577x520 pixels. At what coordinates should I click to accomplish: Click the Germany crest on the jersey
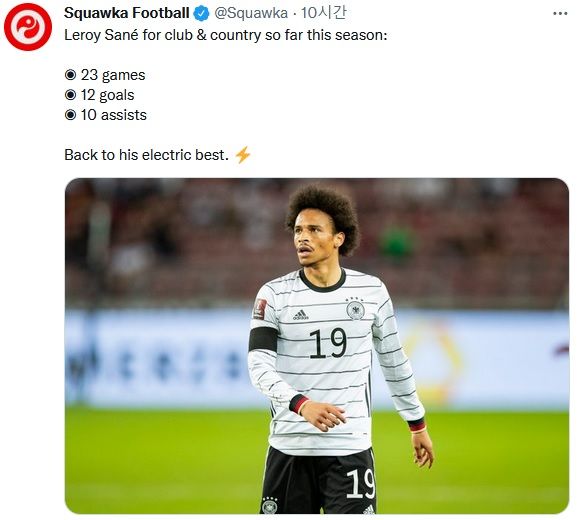(x=355, y=309)
